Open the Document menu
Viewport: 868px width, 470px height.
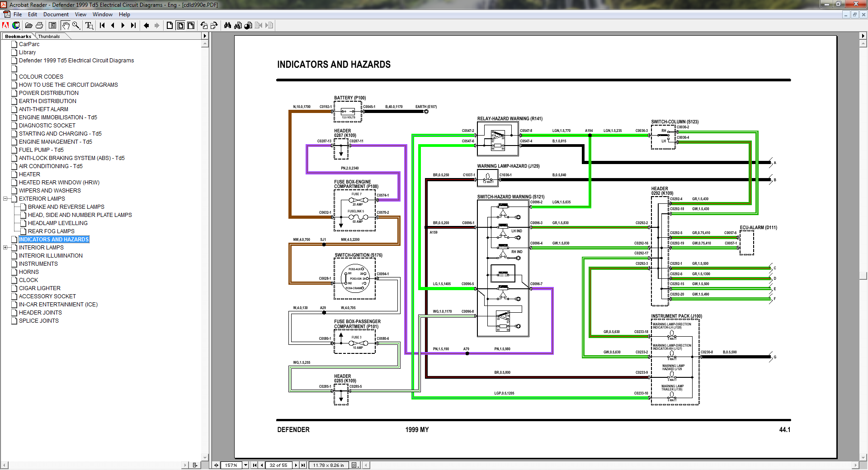point(56,14)
